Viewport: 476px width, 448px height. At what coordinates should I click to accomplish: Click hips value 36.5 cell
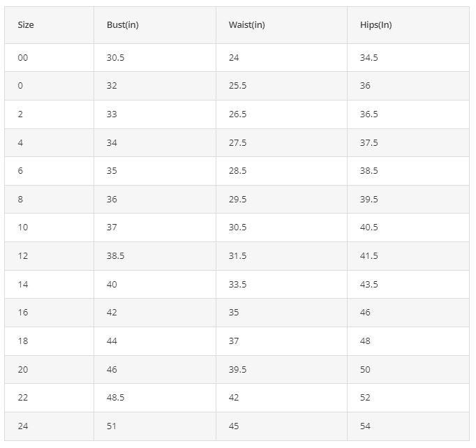coord(408,114)
